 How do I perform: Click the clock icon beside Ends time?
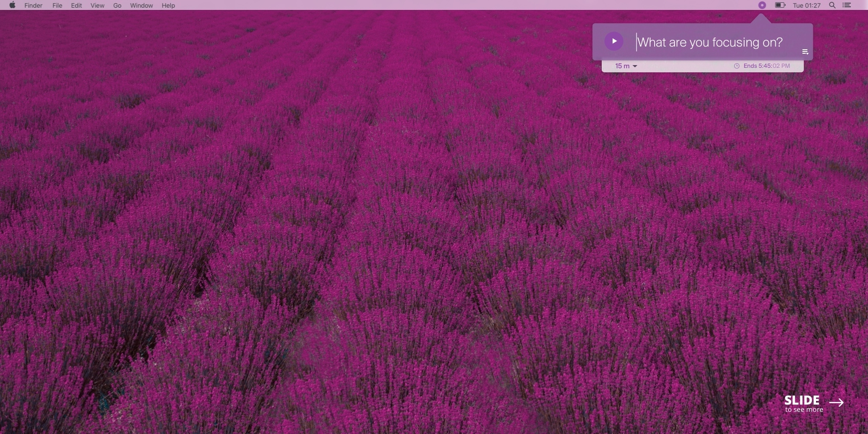[736, 66]
